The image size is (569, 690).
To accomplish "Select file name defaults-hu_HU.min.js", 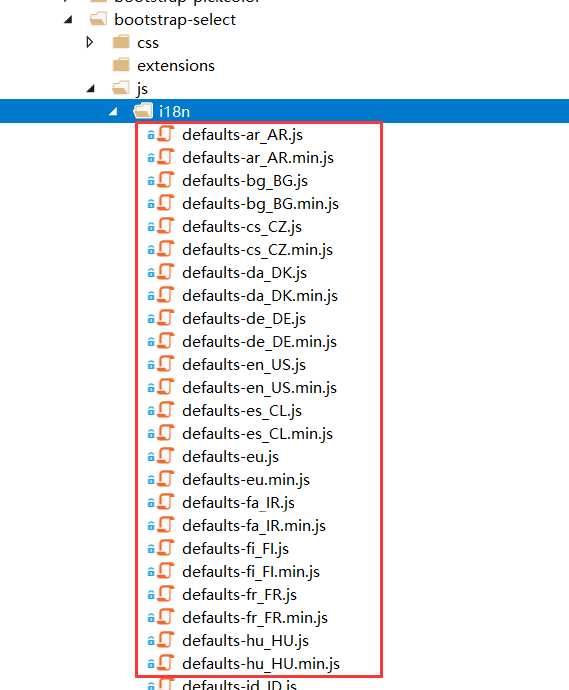I will (x=261, y=664).
